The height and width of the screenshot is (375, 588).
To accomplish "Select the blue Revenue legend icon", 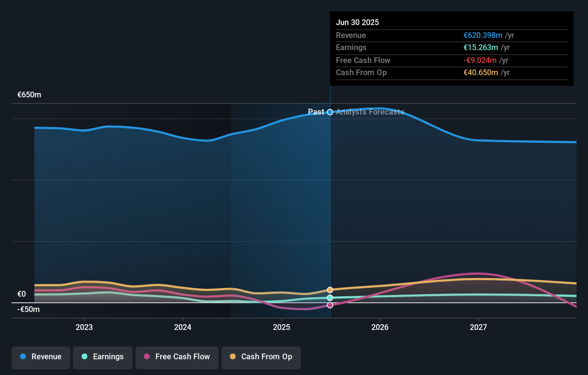I will (23, 356).
